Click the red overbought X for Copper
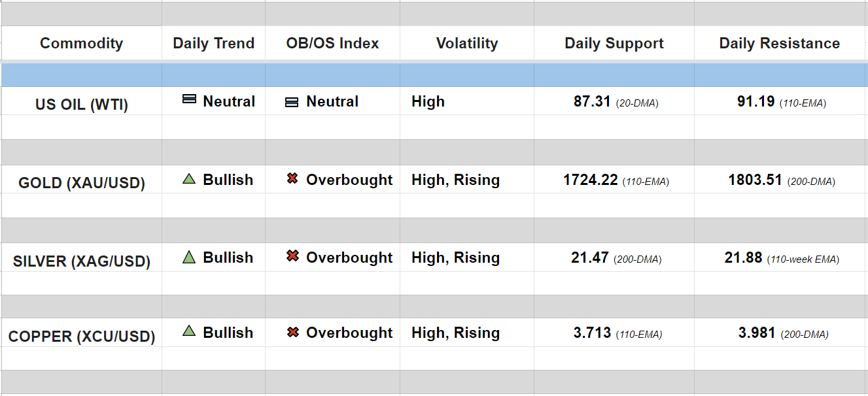The image size is (868, 396). point(292,333)
